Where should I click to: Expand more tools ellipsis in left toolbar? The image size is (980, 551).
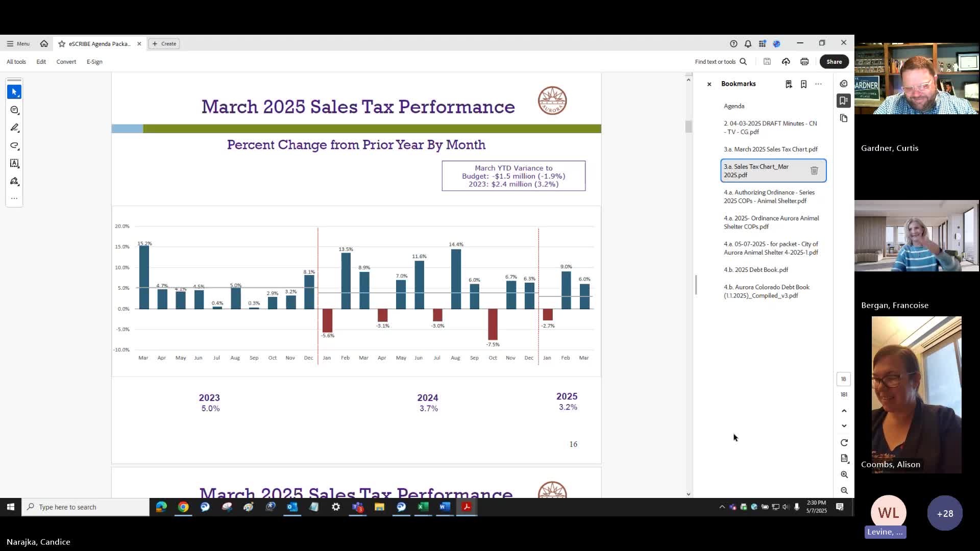tap(14, 198)
